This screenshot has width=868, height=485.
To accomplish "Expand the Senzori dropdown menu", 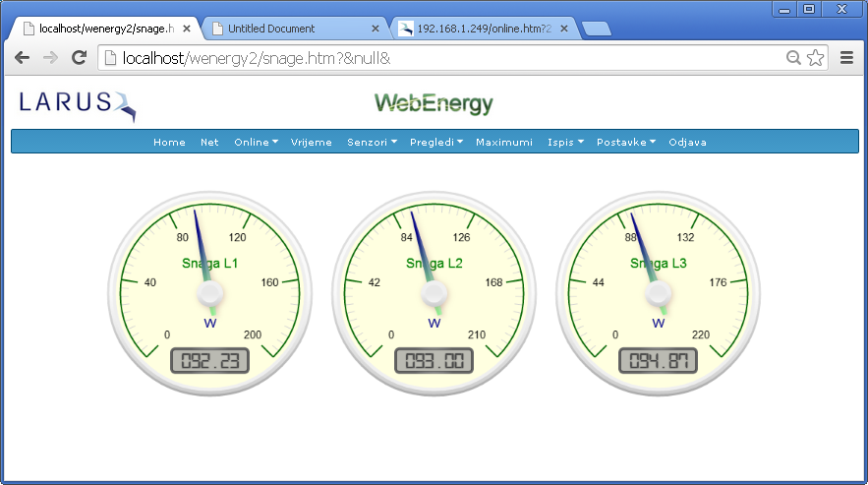I will (372, 142).
